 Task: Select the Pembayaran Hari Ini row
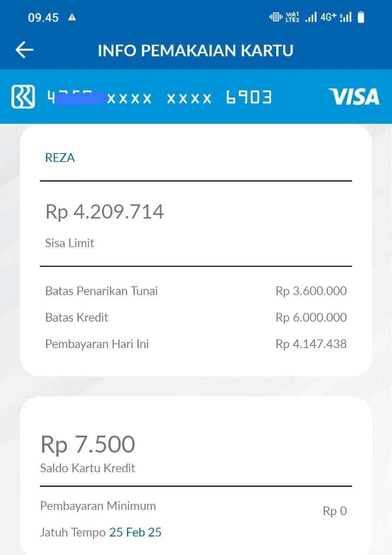196,344
